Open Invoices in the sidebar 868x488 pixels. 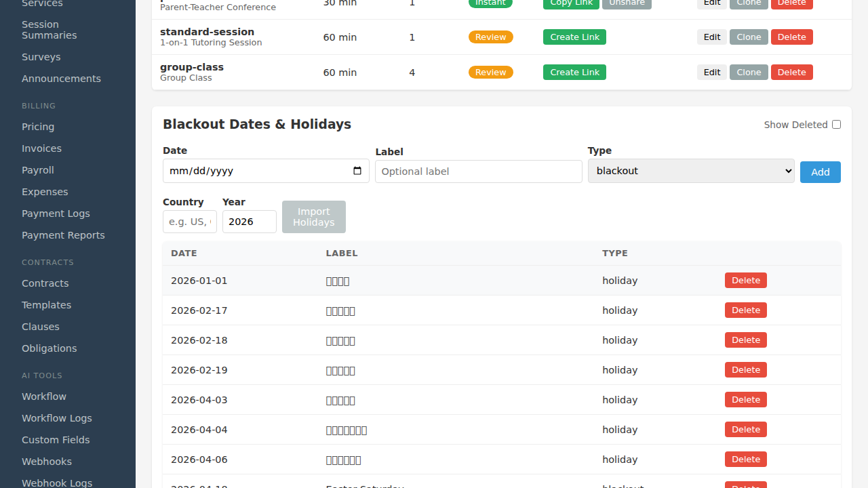coord(41,148)
